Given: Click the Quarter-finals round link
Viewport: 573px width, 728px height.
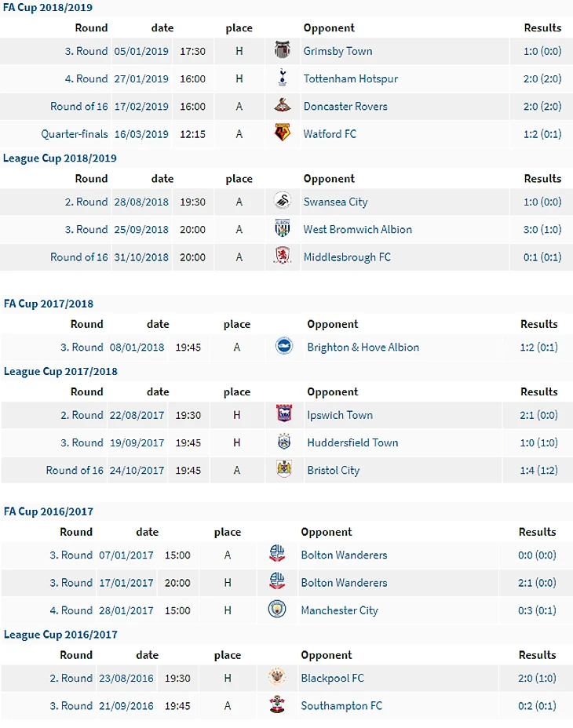Looking at the screenshot, I should 75,133.
